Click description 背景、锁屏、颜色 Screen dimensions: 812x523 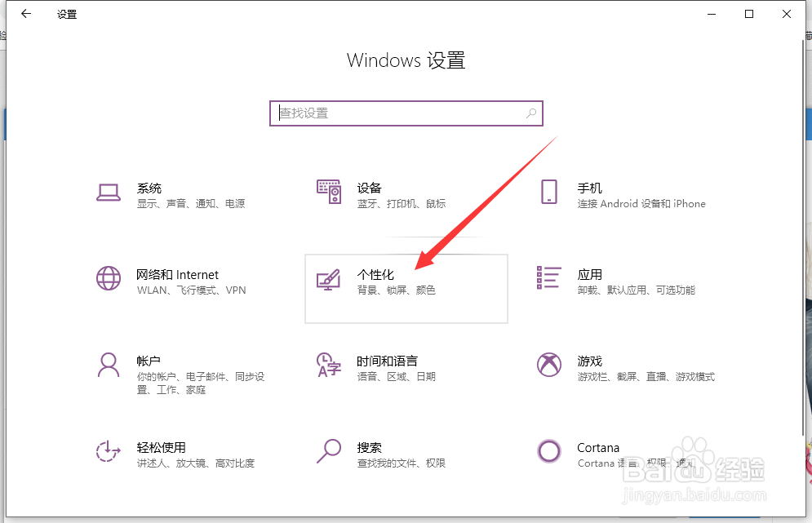[396, 290]
